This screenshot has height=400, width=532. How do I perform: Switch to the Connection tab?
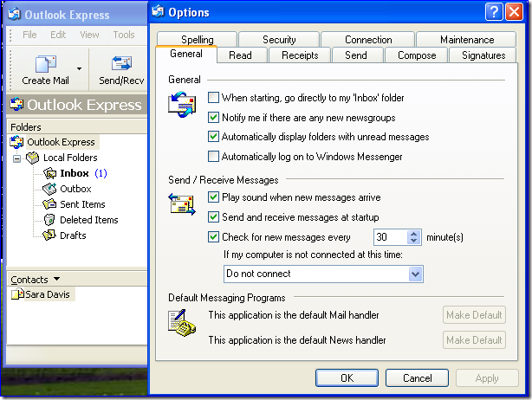[x=368, y=39]
